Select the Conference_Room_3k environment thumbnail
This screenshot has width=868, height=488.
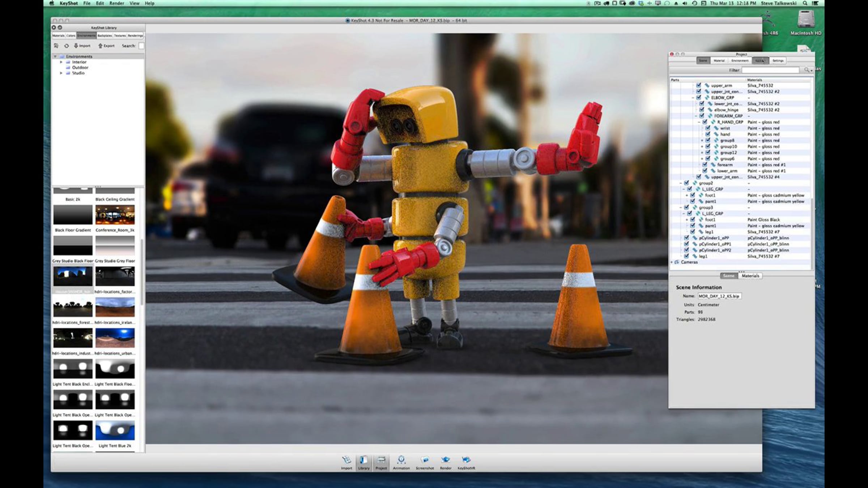click(115, 215)
